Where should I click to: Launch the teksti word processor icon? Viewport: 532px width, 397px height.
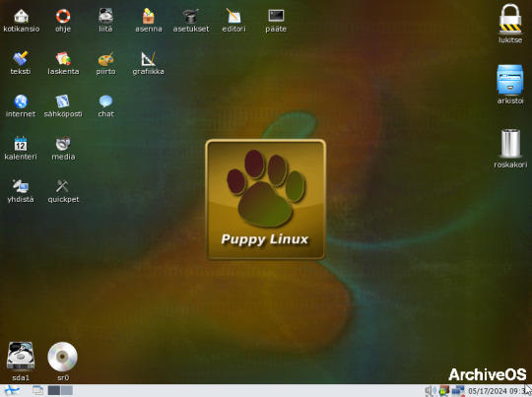(21, 59)
